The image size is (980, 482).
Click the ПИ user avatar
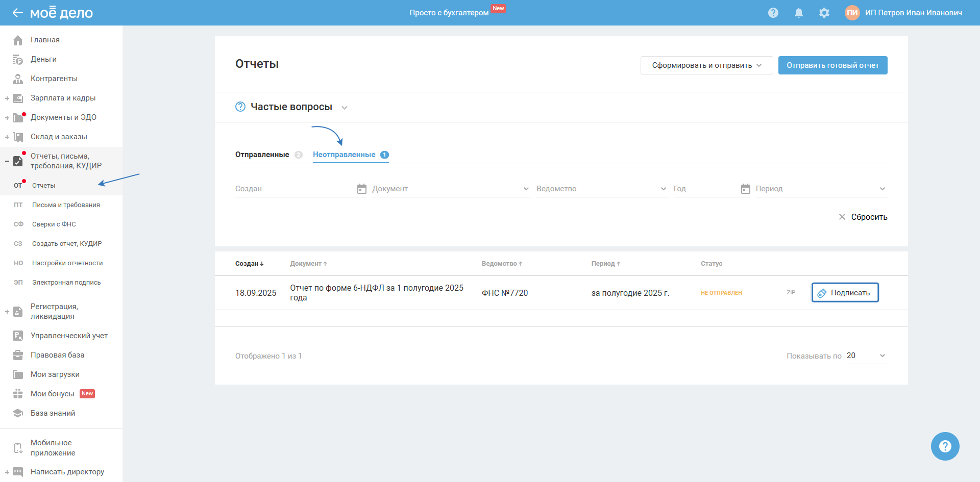click(x=852, y=13)
